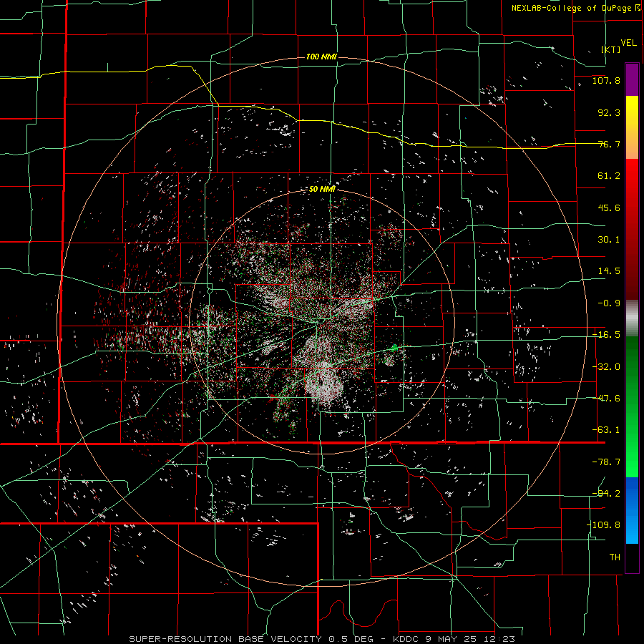
Task: Select the -47.6 velocity scale value
Action: coord(606,399)
